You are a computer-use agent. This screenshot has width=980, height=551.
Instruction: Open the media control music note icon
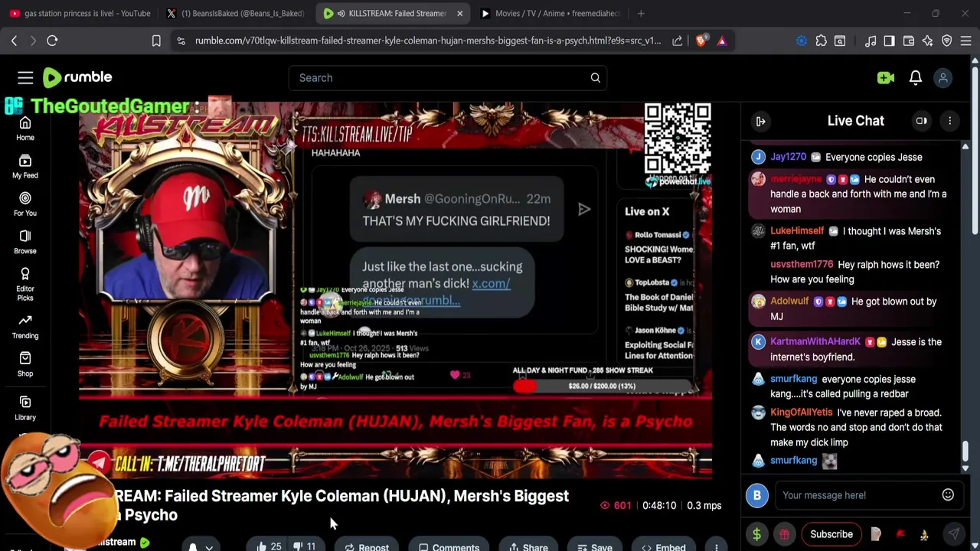(871, 41)
